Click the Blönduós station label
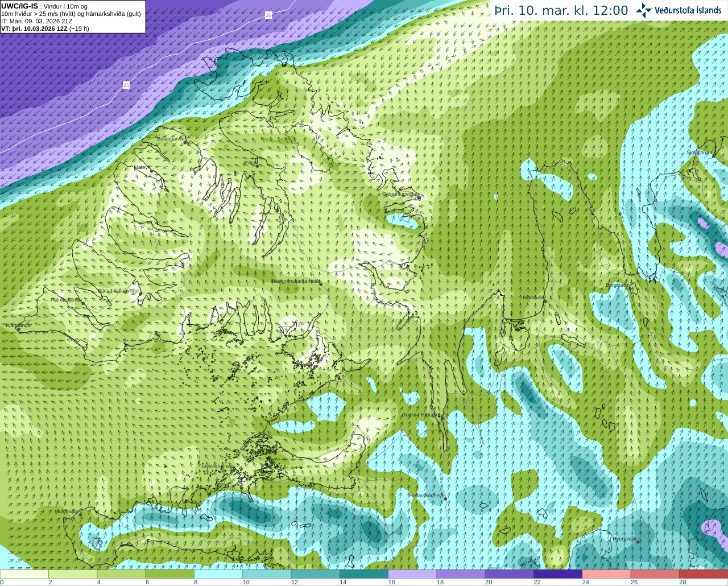The image size is (728, 586). click(x=534, y=297)
